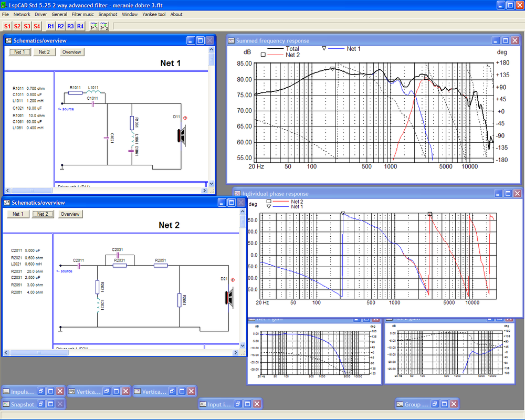Image resolution: width=525 pixels, height=420 pixels.
Task: Click the D11 driver speaker symbol
Action: [182, 135]
